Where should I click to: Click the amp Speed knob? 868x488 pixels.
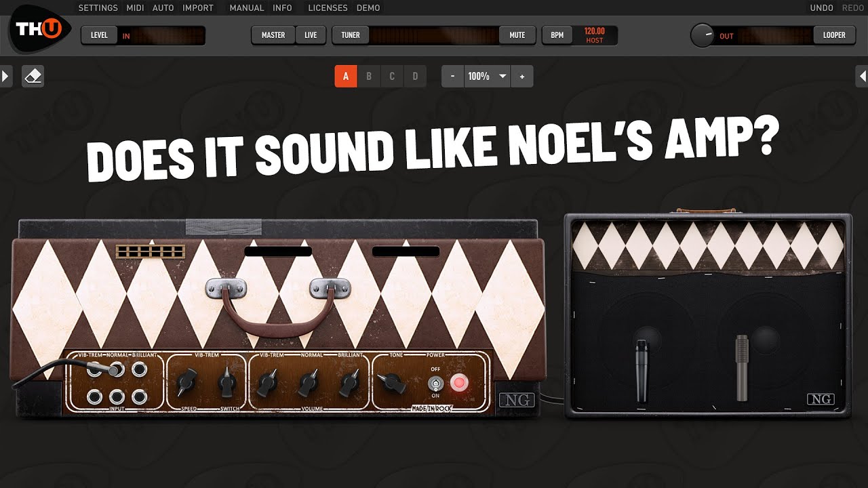(x=186, y=384)
